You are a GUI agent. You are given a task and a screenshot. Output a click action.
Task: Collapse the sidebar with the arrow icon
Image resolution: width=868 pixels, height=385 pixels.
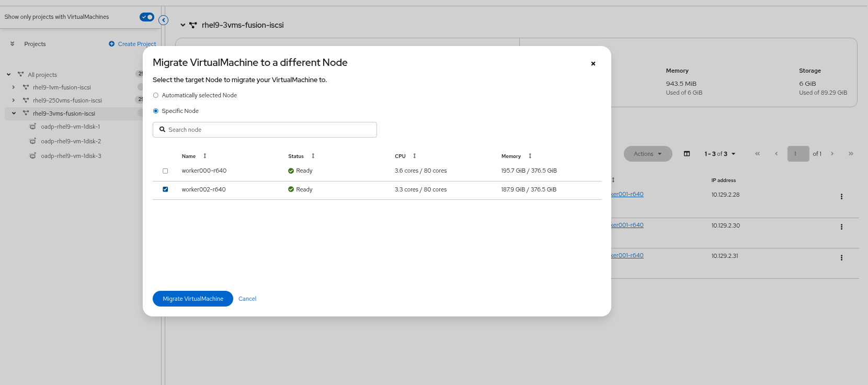[x=164, y=20]
